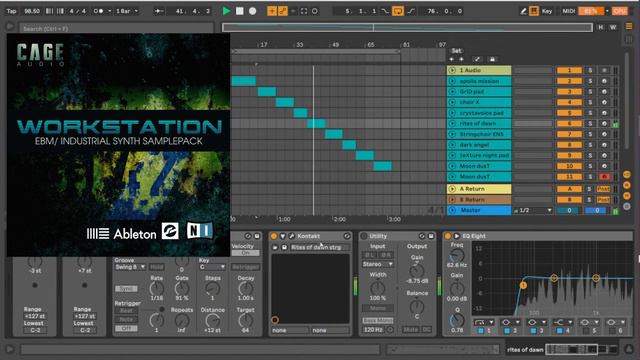Switch view with orange Session/Arrangement selector icon
640x360 pixels.
point(629,26)
